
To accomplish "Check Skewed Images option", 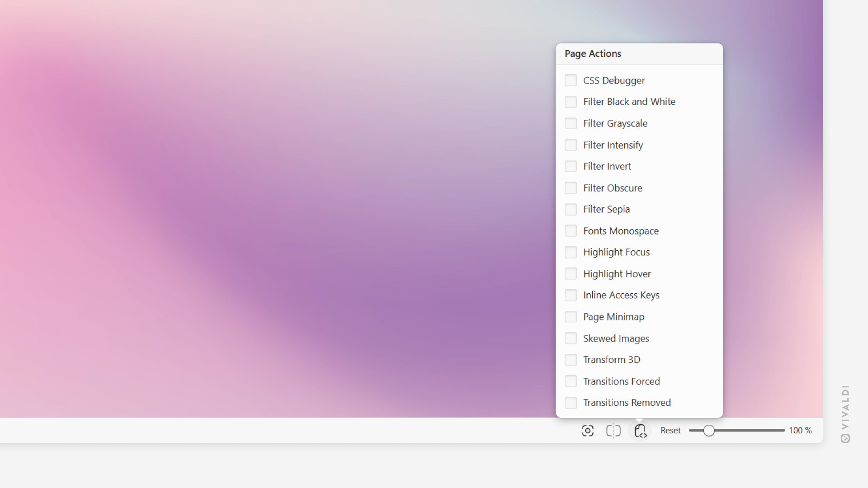I will pos(571,338).
